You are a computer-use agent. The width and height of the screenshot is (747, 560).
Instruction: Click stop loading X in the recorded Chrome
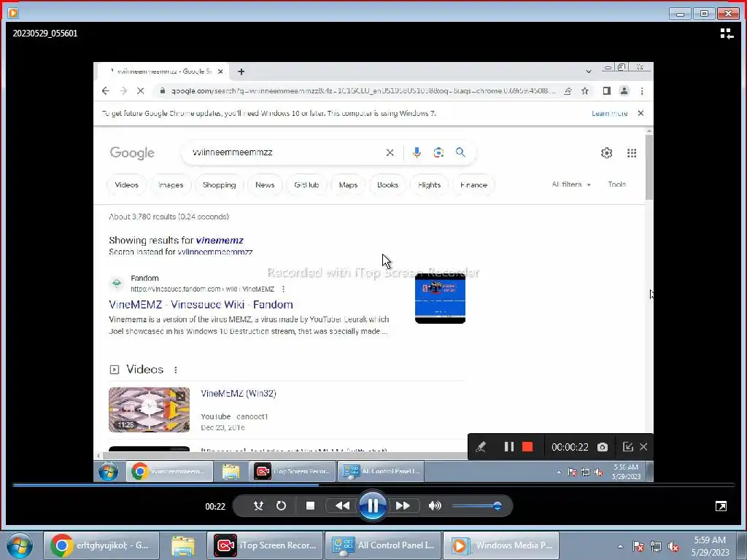coord(141,90)
